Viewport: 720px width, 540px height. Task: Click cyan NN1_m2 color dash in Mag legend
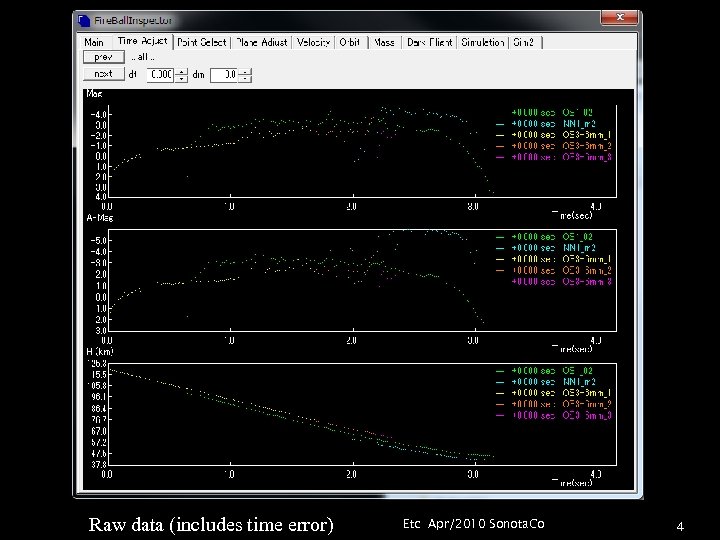click(500, 124)
